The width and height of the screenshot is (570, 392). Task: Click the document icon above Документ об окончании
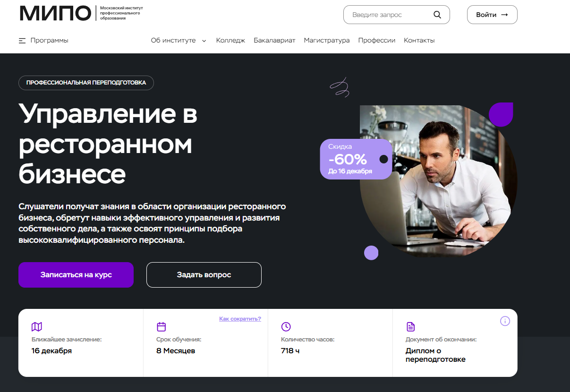(411, 327)
